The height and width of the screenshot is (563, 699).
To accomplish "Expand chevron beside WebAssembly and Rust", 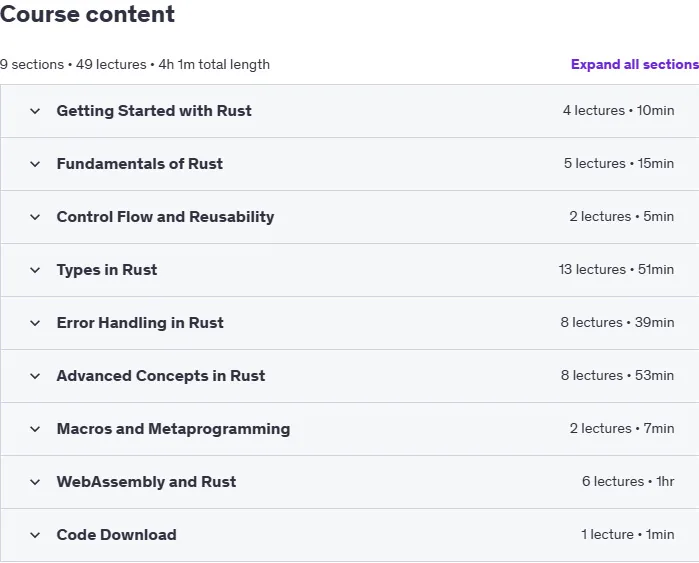I will [35, 482].
